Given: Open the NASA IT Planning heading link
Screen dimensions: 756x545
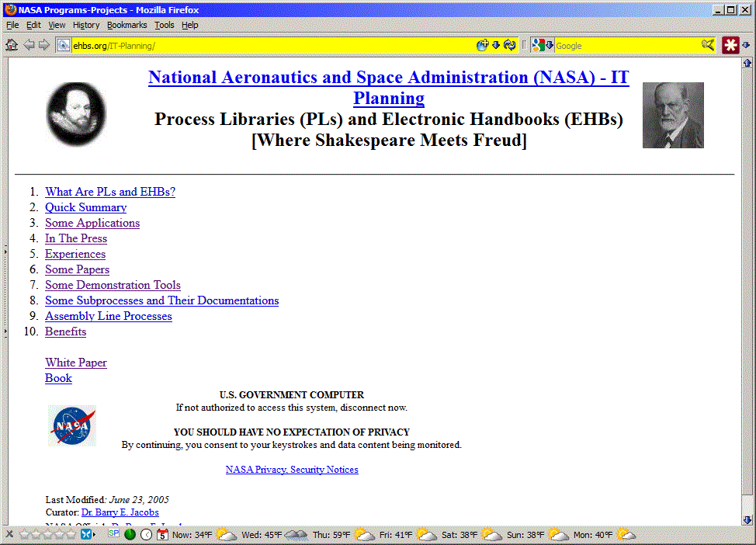Looking at the screenshot, I should click(389, 87).
